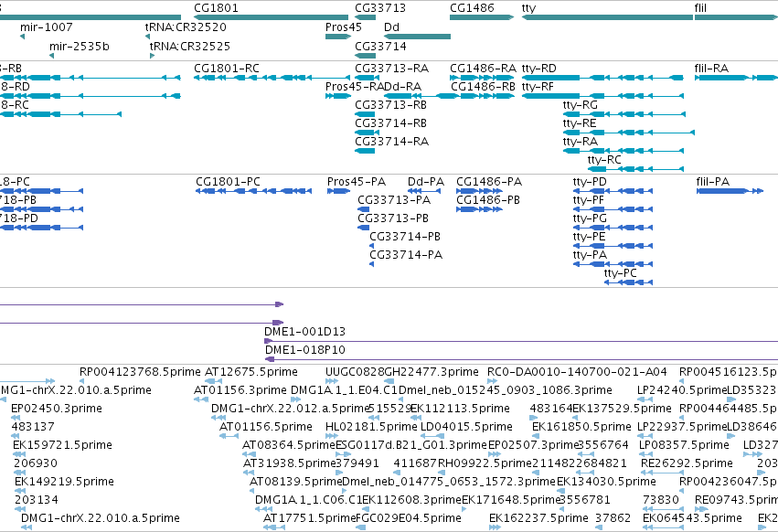Click the tty-PE protein label
The width and height of the screenshot is (778, 532).
[590, 237]
